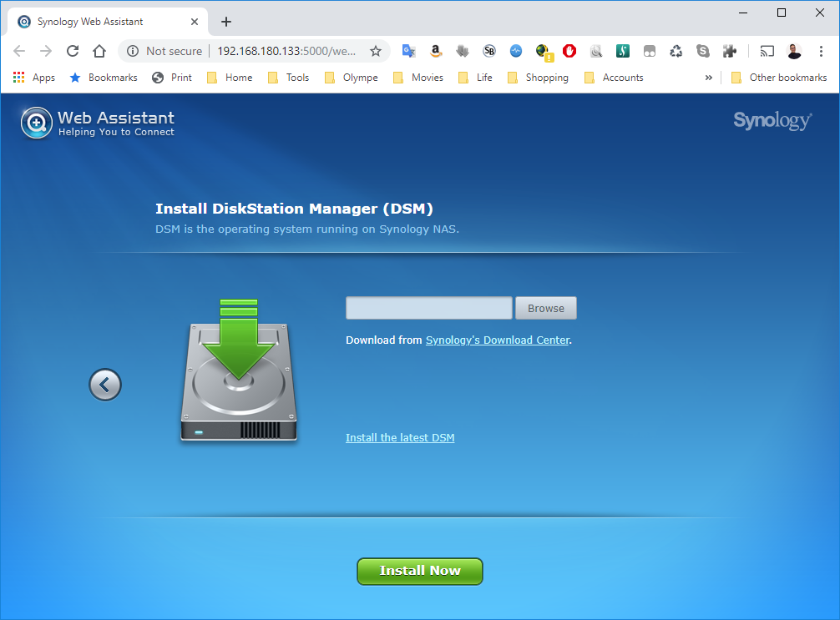Click the Install the latest DSM link
The height and width of the screenshot is (620, 840).
pyautogui.click(x=400, y=437)
